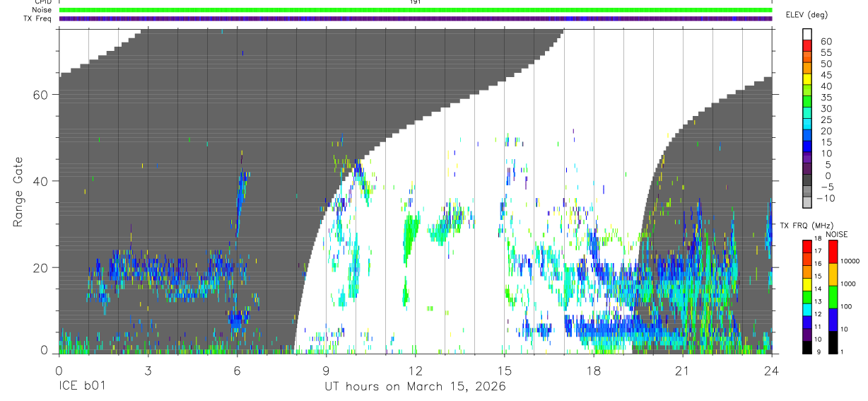The image size is (868, 401).
Task: Click the 'UT hours on March 15, 2026' axis title
Action: tap(415, 387)
